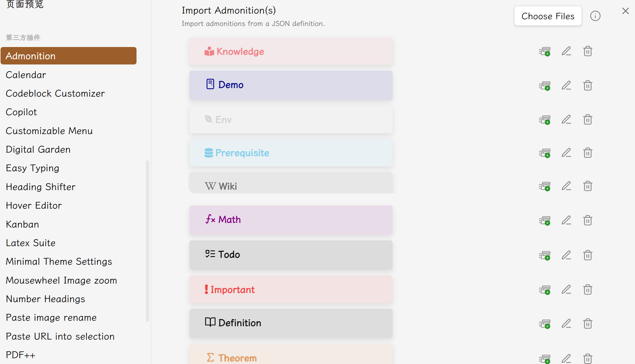
Task: Edit the Theorem admonition
Action: (x=566, y=358)
